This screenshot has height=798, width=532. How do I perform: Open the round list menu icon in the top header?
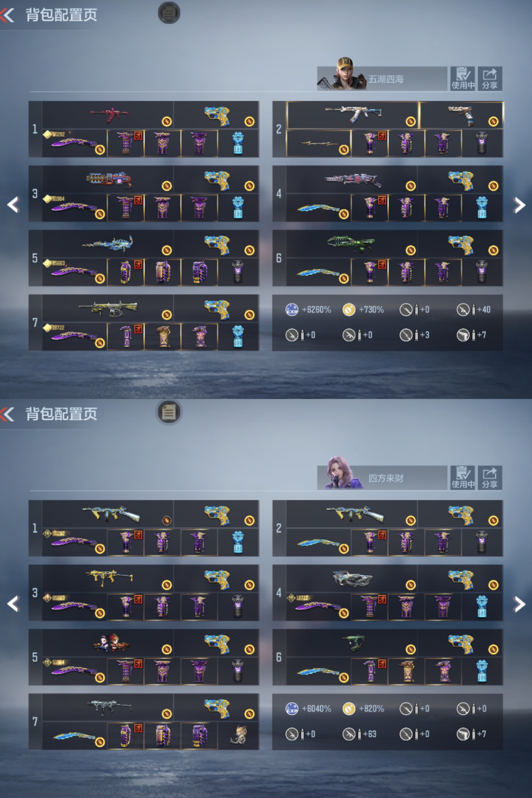(169, 13)
